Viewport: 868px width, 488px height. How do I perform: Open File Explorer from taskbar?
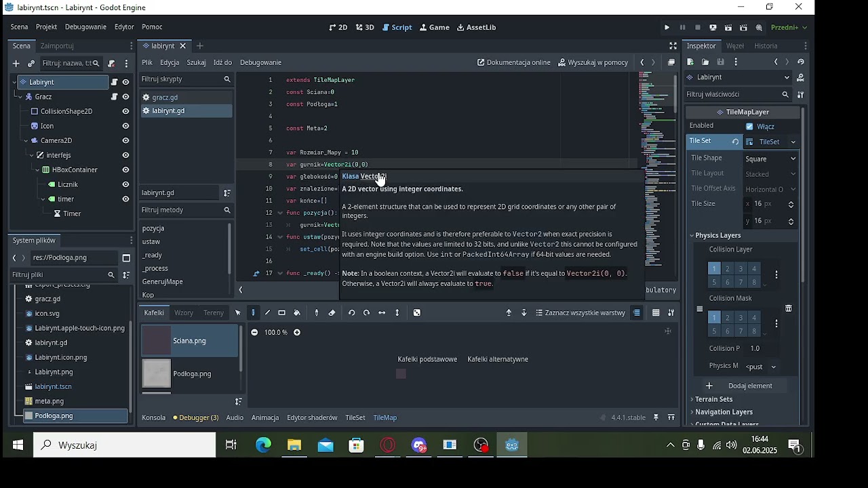294,445
